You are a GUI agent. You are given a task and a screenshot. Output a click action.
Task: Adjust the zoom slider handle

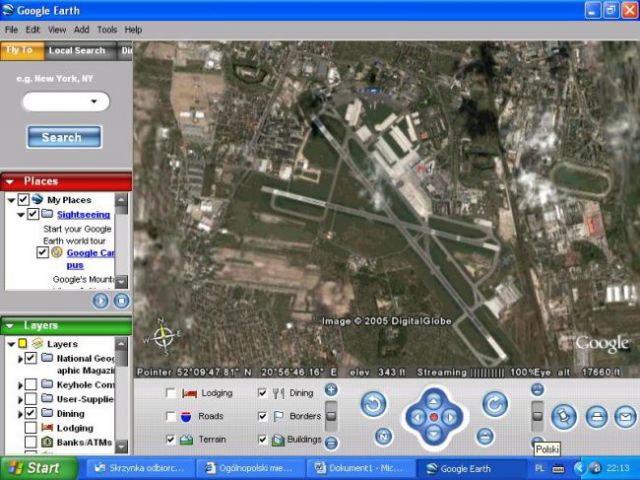click(x=331, y=416)
